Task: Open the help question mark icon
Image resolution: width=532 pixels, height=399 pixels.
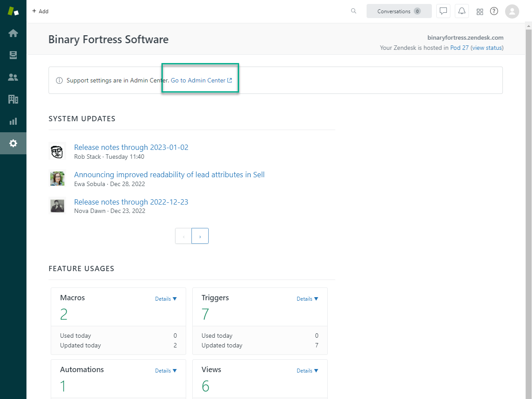Action: point(494,11)
